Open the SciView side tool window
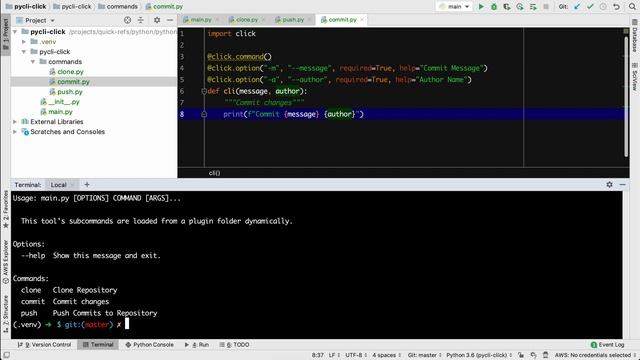 click(x=635, y=77)
